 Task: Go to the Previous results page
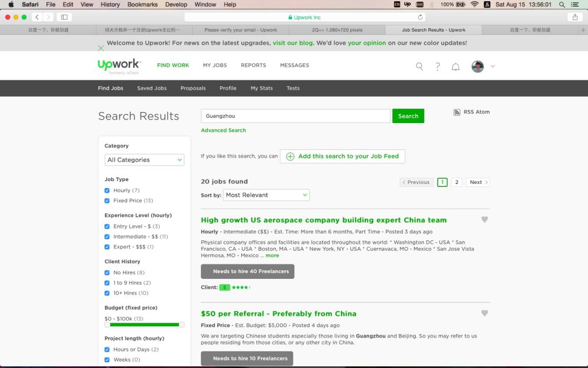(x=416, y=182)
